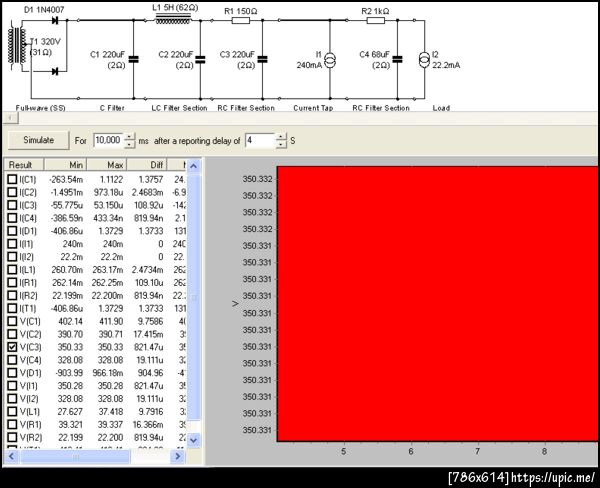
Task: Select the Full-wave (SS) rectifier label
Action: [x=41, y=108]
